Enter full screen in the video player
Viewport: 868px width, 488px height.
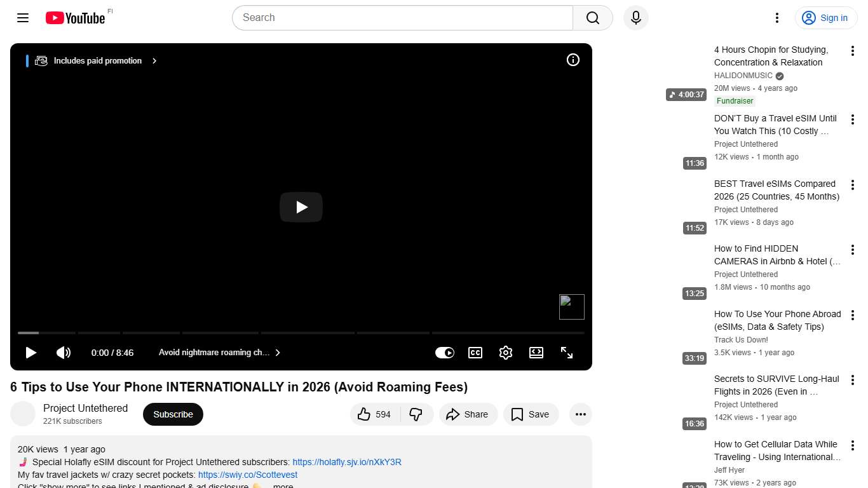click(x=566, y=353)
